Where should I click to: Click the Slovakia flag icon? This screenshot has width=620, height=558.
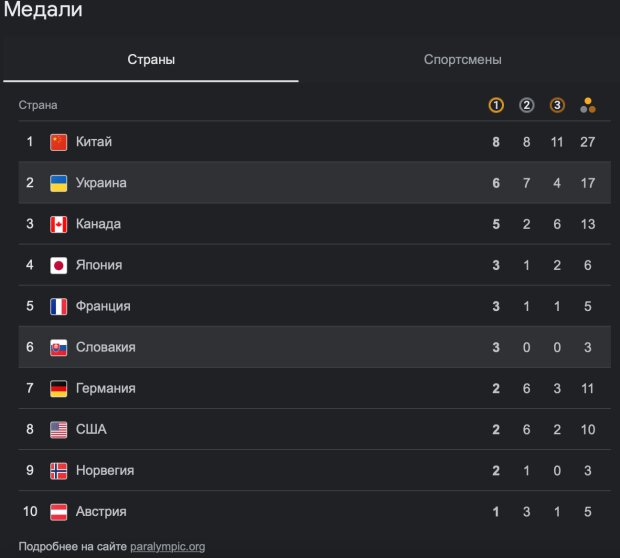59,347
